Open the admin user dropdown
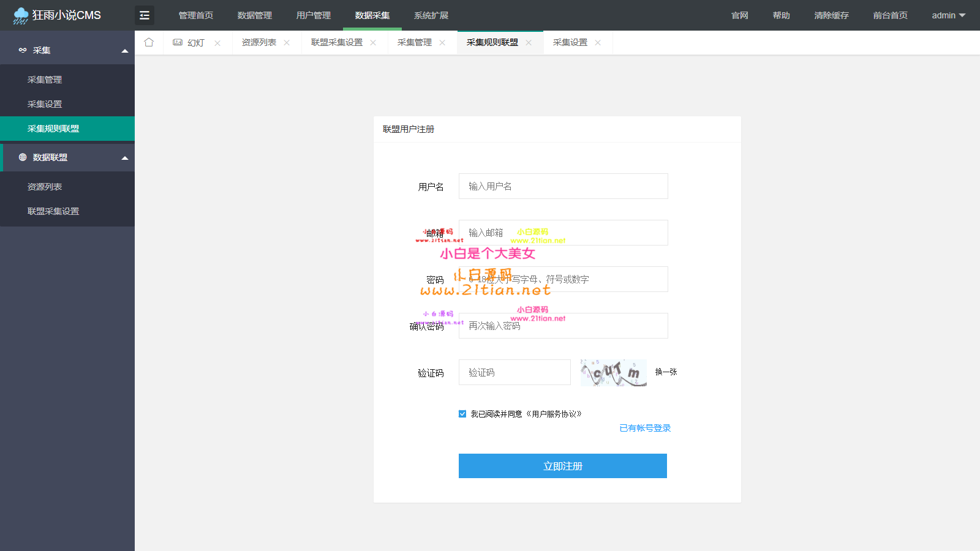The width and height of the screenshot is (980, 551). pyautogui.click(x=948, y=15)
